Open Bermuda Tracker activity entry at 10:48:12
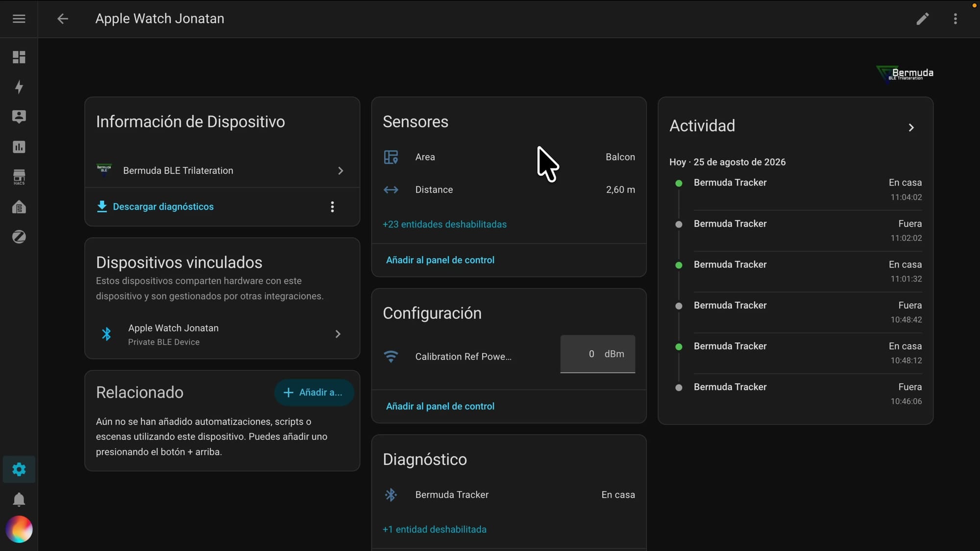The width and height of the screenshot is (980, 551). [x=796, y=353]
